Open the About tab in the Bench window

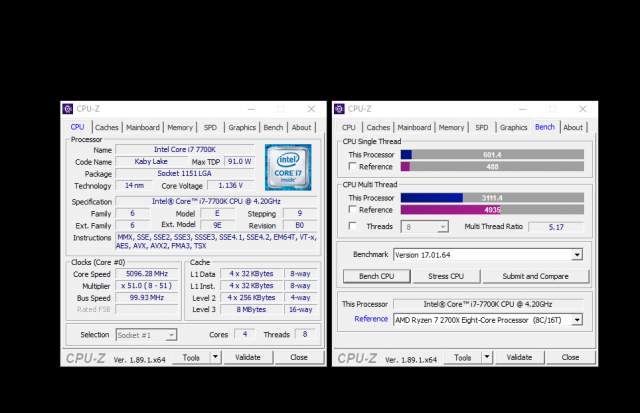coord(573,128)
